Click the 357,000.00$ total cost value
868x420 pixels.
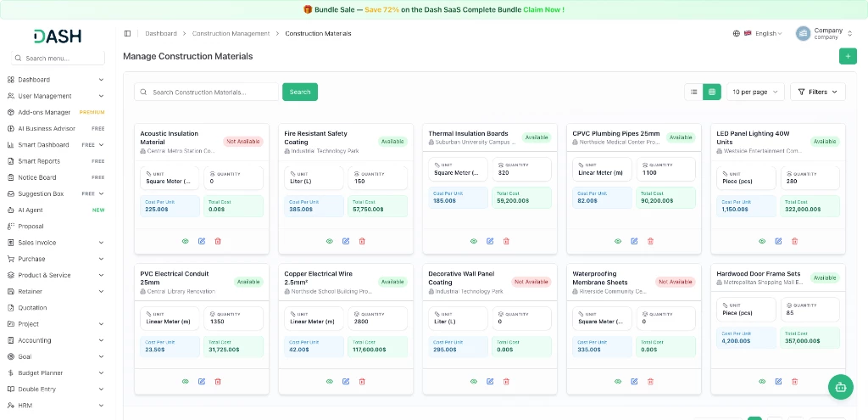(x=800, y=341)
